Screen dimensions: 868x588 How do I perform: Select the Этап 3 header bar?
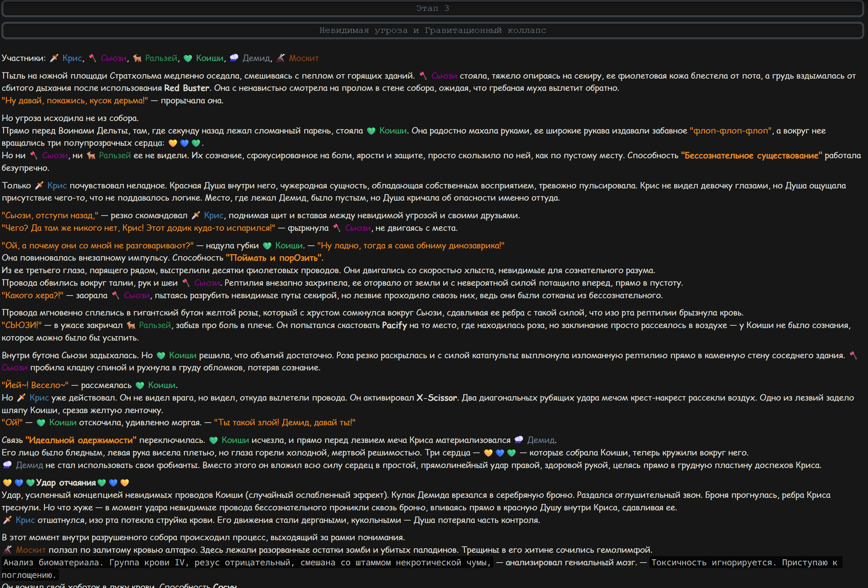pos(433,8)
